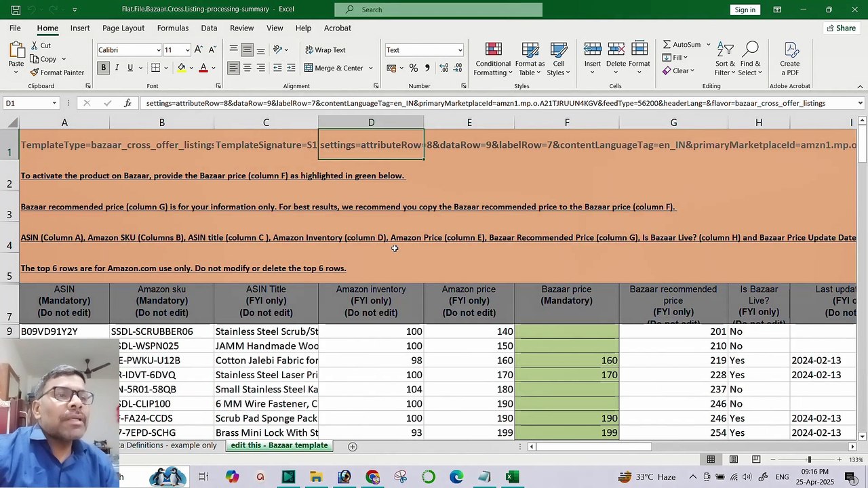The width and height of the screenshot is (868, 488).
Task: Click the Decrease Indent icon
Action: [277, 68]
